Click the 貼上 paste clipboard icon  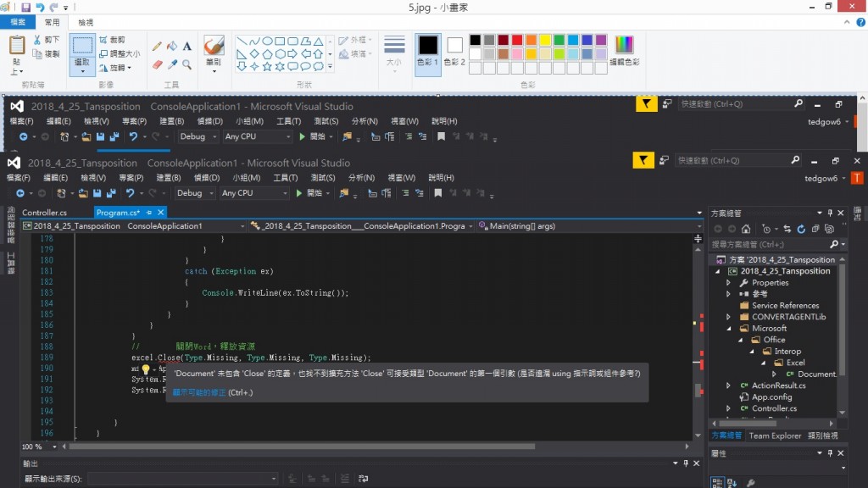17,45
